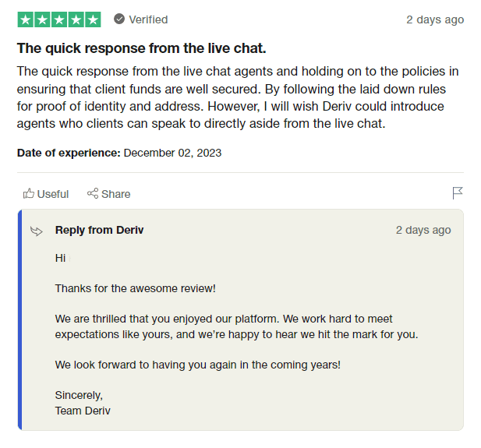
Task: Click the reply arrow icon
Action: 36,231
